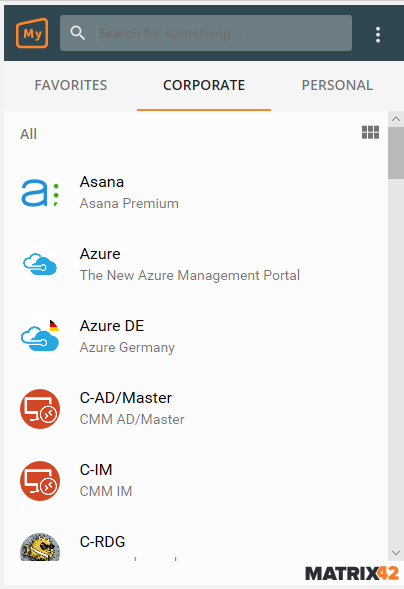Open the three-dot options menu
Screen dimensions: 404x589
378,35
